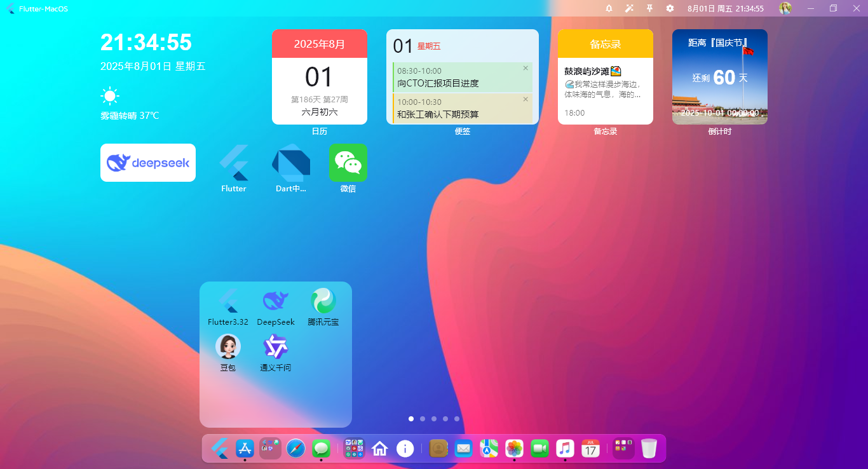Open Safari from the dock
Image resolution: width=868 pixels, height=469 pixels.
click(295, 448)
